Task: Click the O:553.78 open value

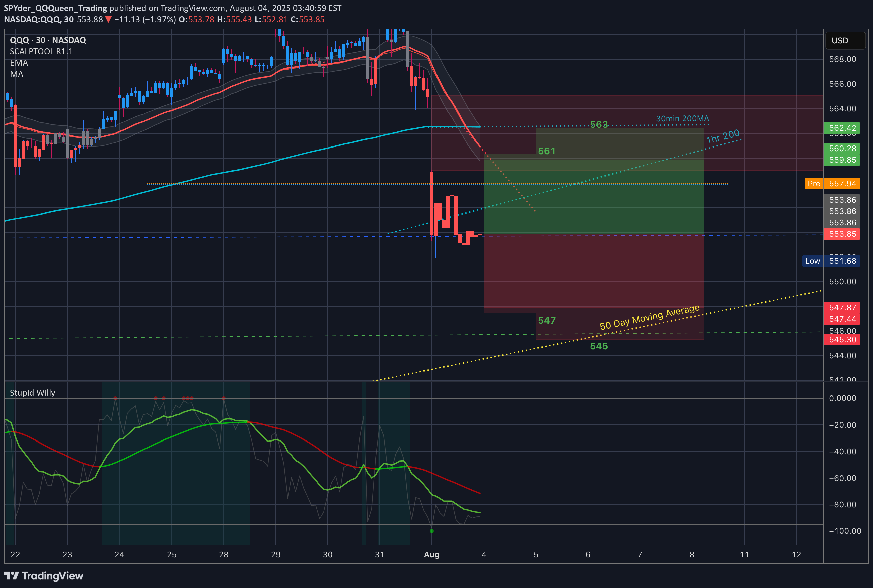Action: (197, 19)
